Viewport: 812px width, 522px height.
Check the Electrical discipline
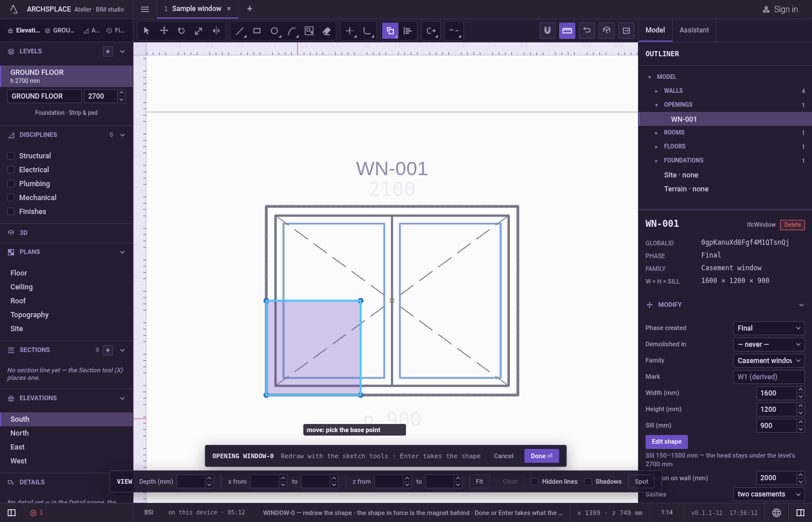(x=10, y=170)
